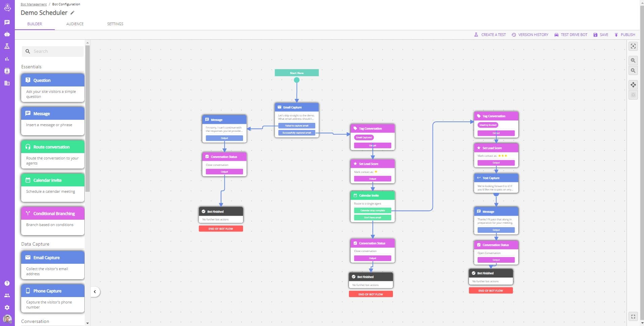The height and width of the screenshot is (326, 644).
Task: Open Version History
Action: (x=530, y=35)
